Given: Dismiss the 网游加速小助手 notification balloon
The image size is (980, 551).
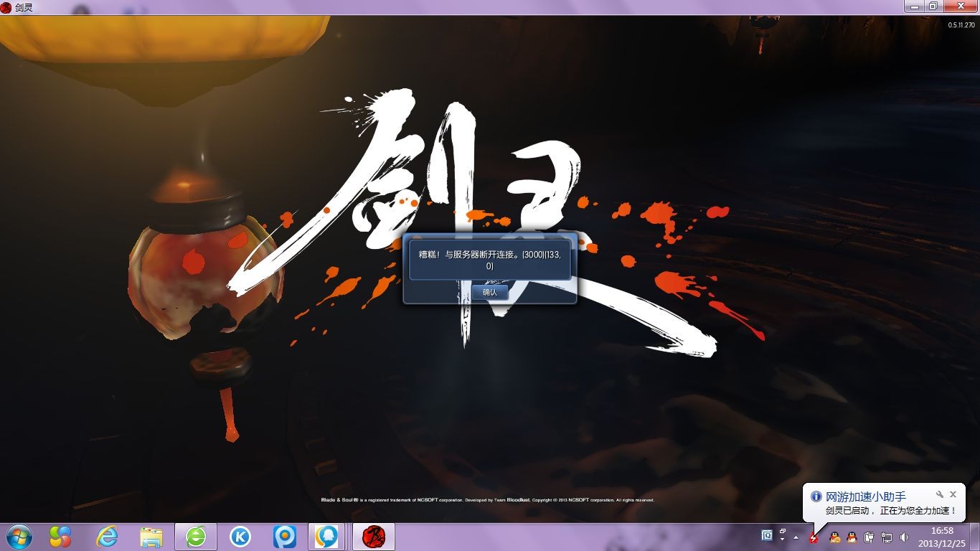Looking at the screenshot, I should [953, 494].
